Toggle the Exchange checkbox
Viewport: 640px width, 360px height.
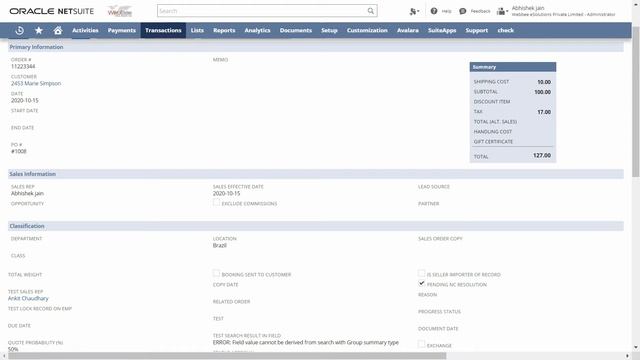(422, 344)
